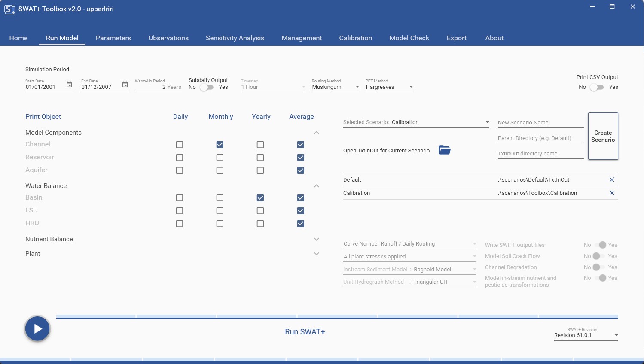Screen dimensions: 644x364
Task: Expand the Plant section
Action: click(x=317, y=254)
